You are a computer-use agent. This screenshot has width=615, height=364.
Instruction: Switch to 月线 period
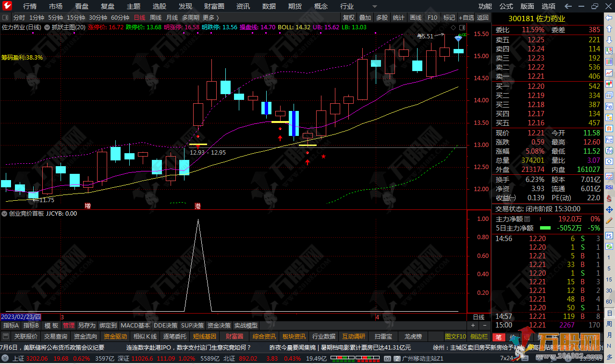(172, 17)
